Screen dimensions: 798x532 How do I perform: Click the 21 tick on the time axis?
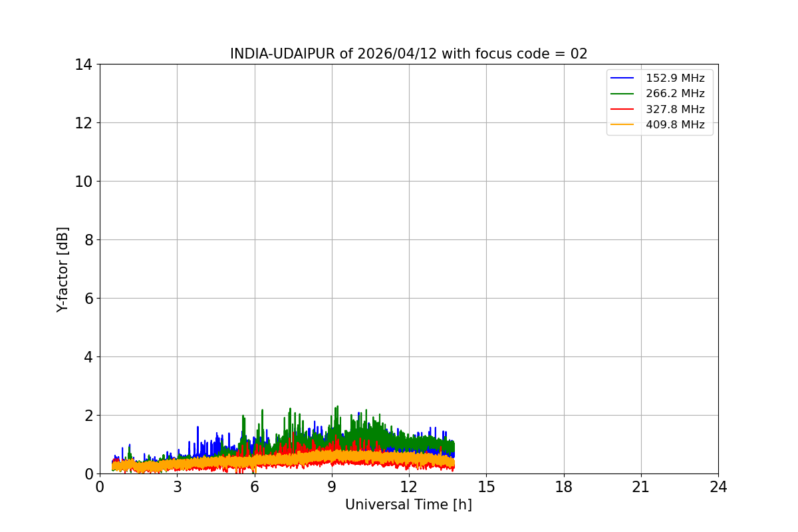pos(641,486)
